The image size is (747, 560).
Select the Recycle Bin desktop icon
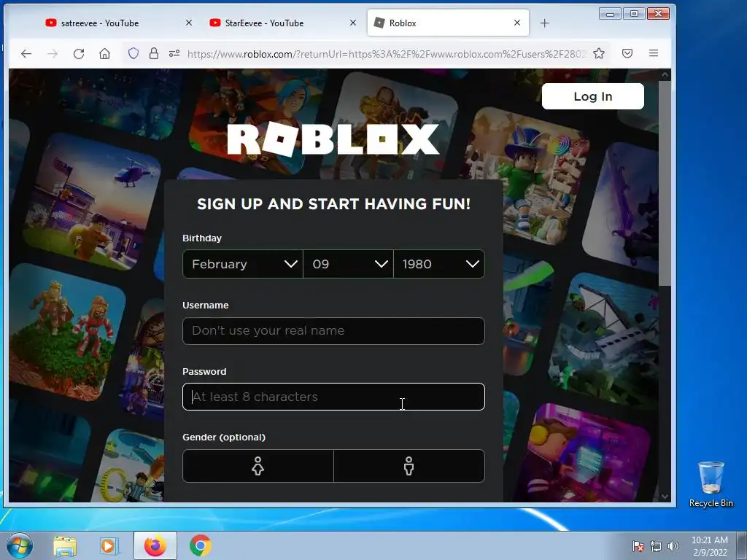pyautogui.click(x=711, y=485)
